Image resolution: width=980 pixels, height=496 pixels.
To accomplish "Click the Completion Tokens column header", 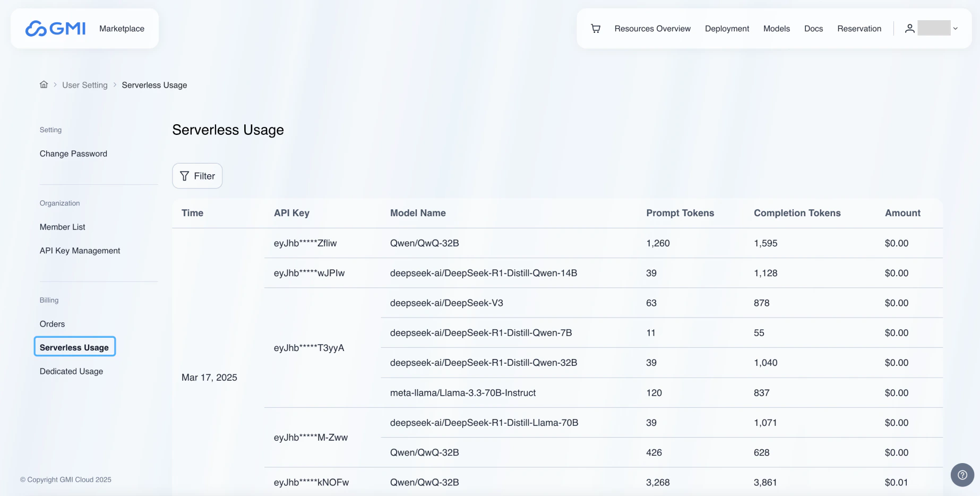I will pos(797,213).
